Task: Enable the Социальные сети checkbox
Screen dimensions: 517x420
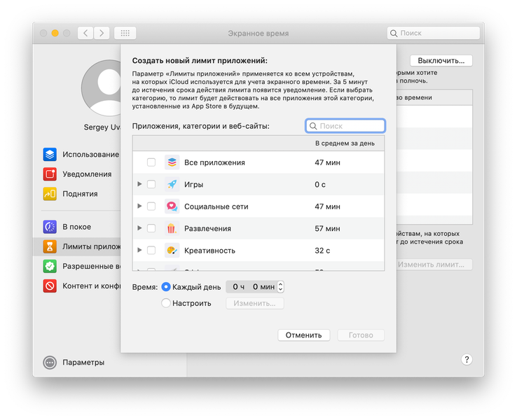Action: [x=151, y=206]
